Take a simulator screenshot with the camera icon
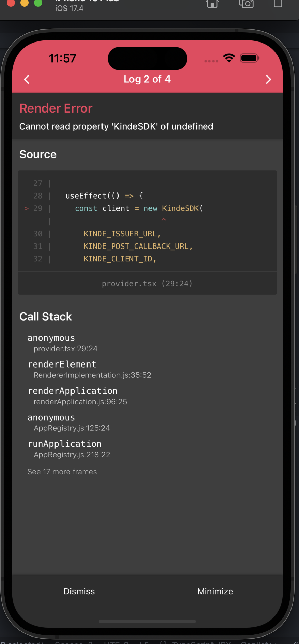 [246, 4]
